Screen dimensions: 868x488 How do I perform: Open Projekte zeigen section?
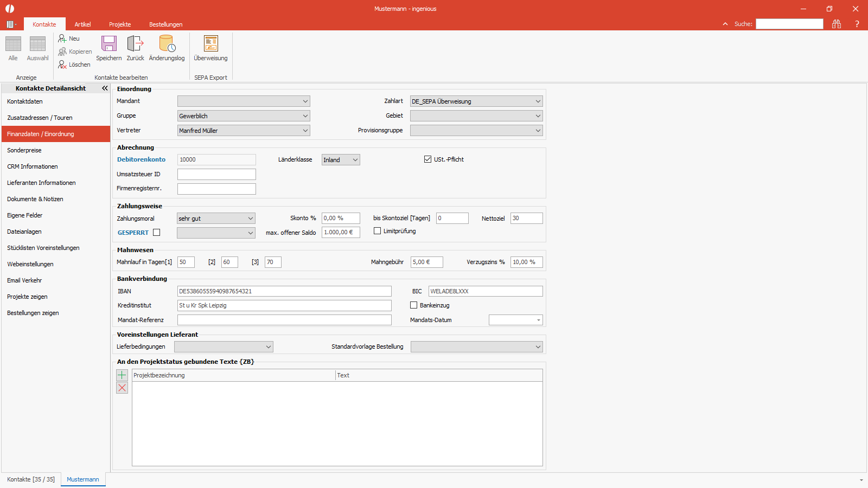point(56,297)
